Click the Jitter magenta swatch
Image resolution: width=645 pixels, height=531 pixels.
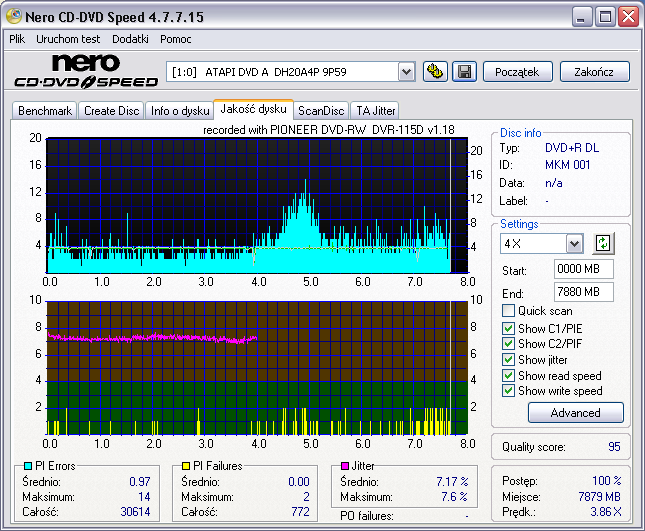coord(345,466)
